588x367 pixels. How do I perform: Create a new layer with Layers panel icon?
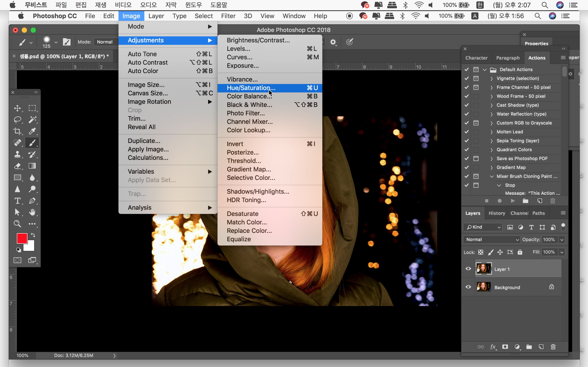coord(541,347)
